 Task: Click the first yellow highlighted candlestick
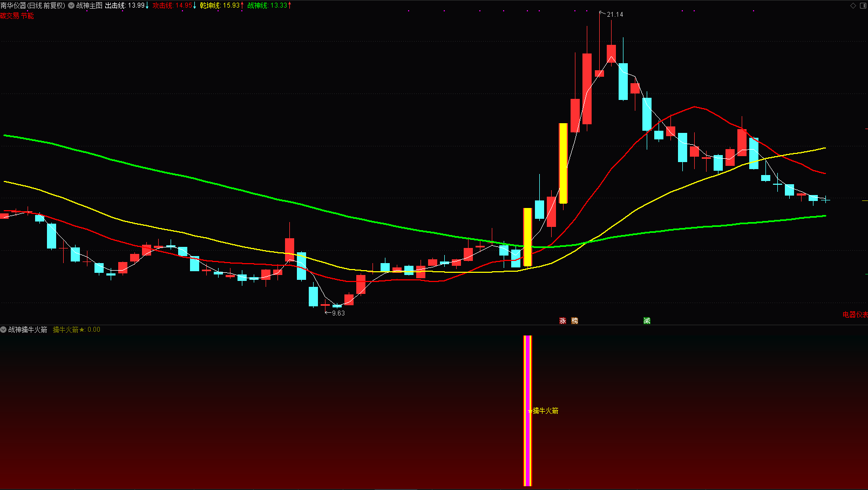point(528,237)
